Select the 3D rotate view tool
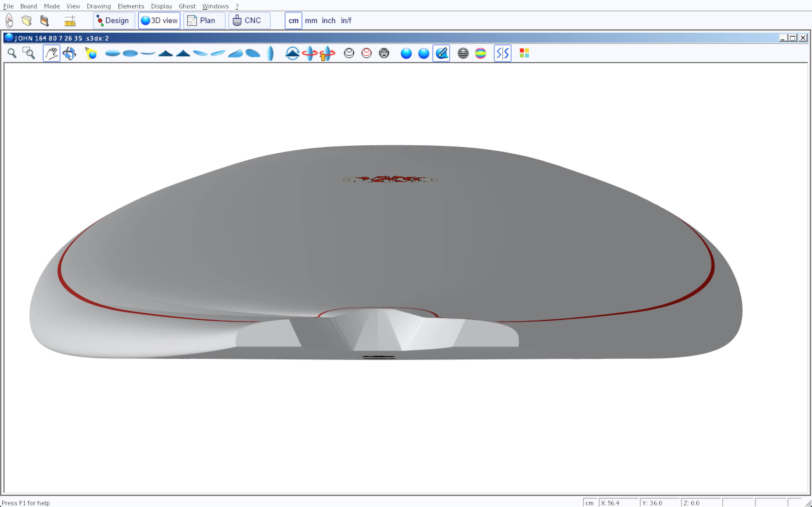Viewport: 812px width, 507px height. 69,53
